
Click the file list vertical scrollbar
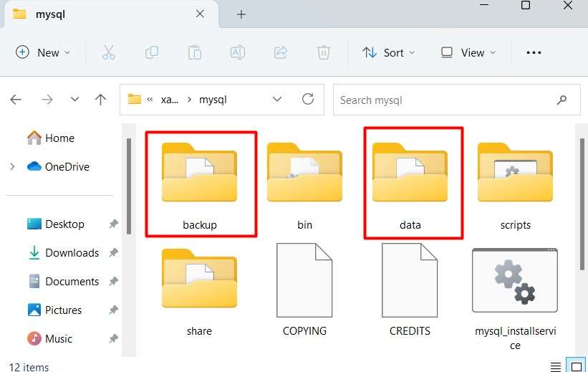pos(582,204)
